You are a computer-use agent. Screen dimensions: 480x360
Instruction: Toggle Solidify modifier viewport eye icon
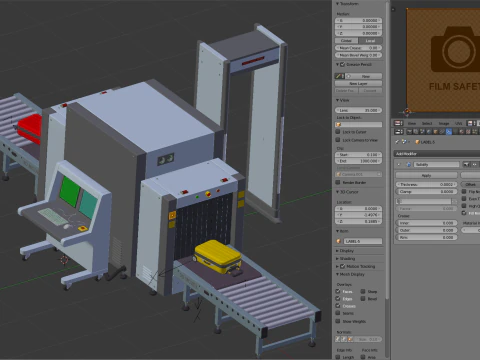coord(474,164)
